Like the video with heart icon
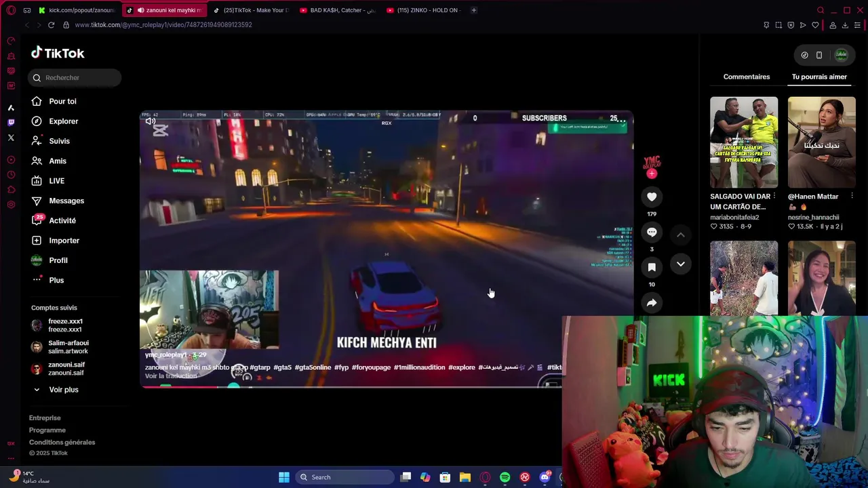Viewport: 868px width, 488px height. [x=652, y=197]
